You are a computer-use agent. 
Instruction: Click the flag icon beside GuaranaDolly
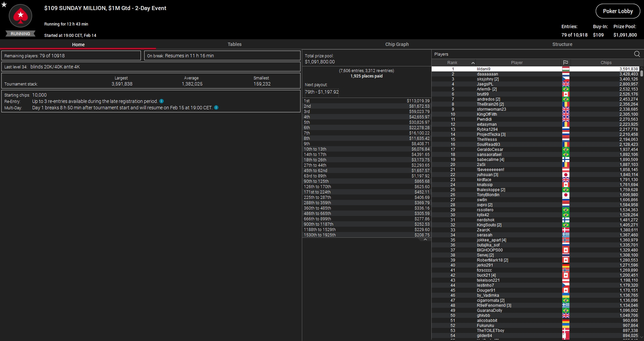pos(566,310)
